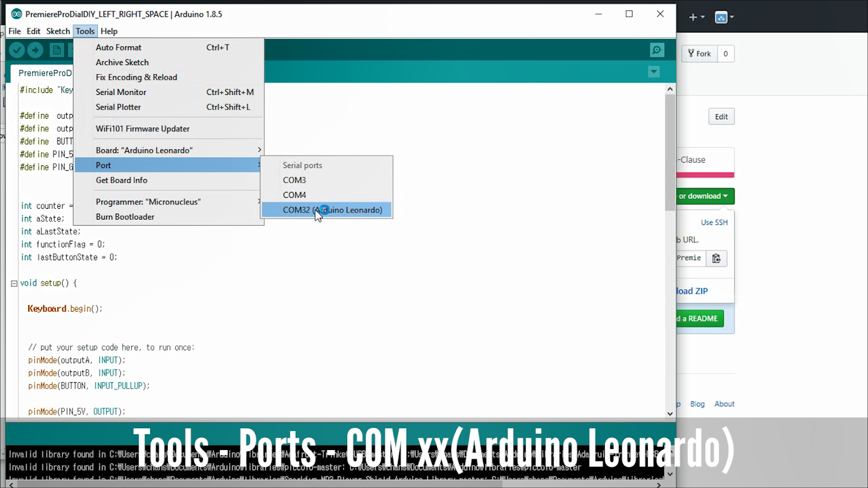Open the user avatar dropdown
Viewport: 868px width, 488px height.
click(724, 17)
